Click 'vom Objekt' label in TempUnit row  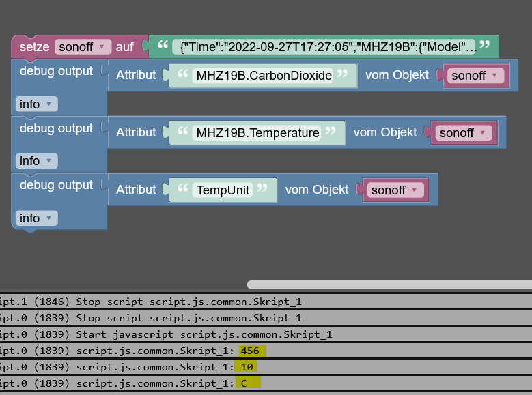pyautogui.click(x=317, y=190)
